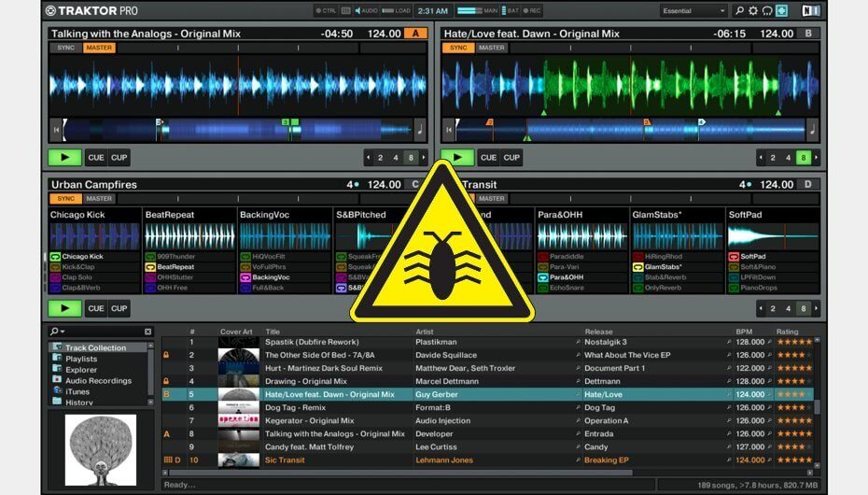Click the lock icon on track row 2

(166, 355)
